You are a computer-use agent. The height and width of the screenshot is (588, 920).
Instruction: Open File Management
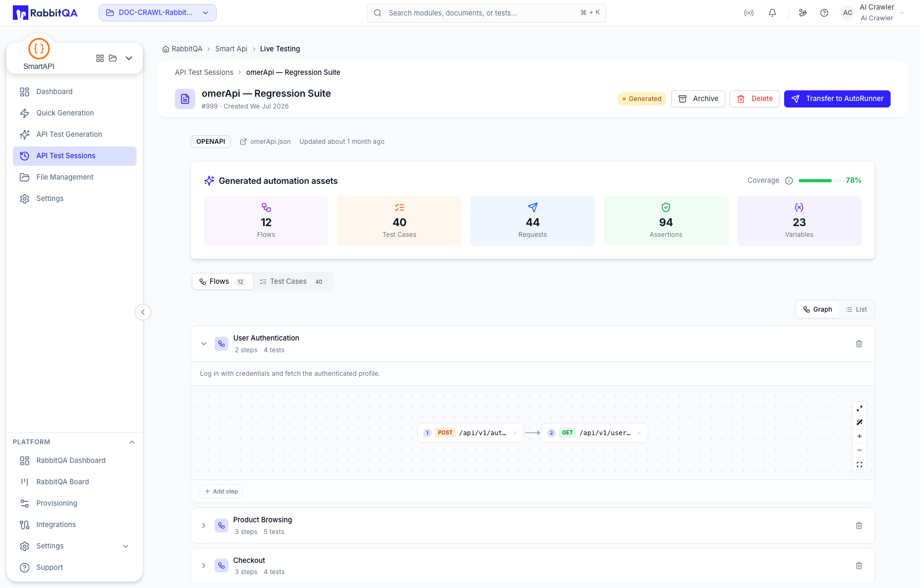(74, 177)
